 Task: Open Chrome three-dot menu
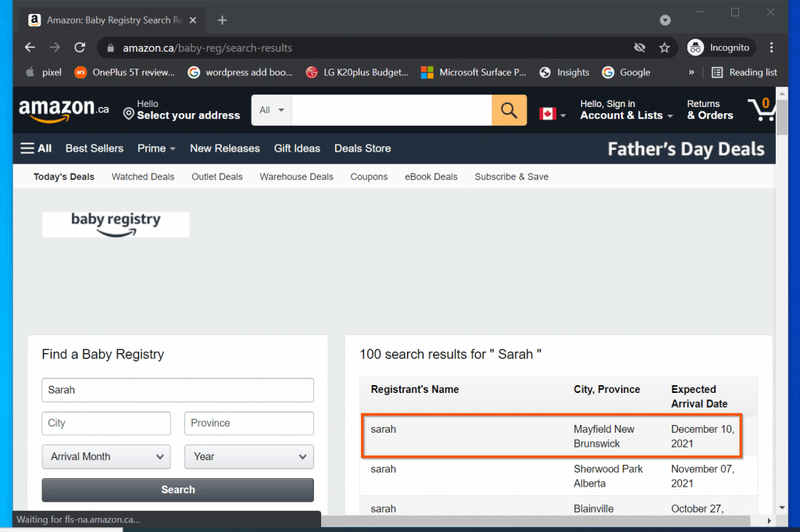click(771, 47)
